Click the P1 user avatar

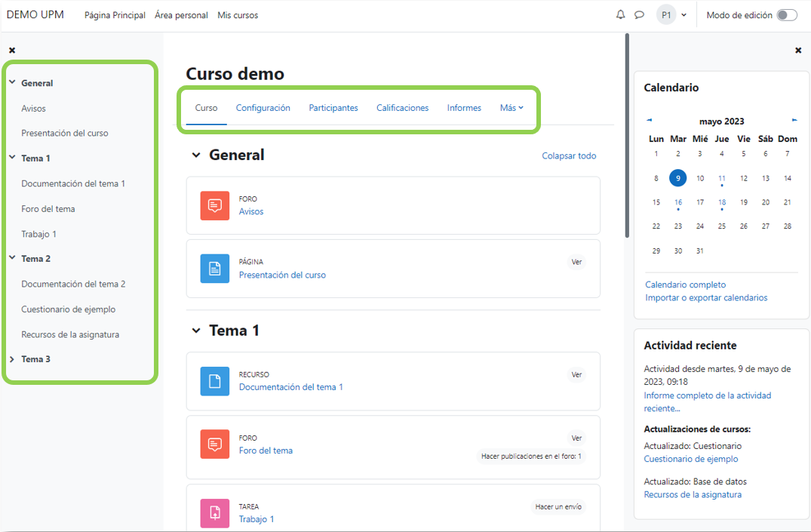point(665,14)
